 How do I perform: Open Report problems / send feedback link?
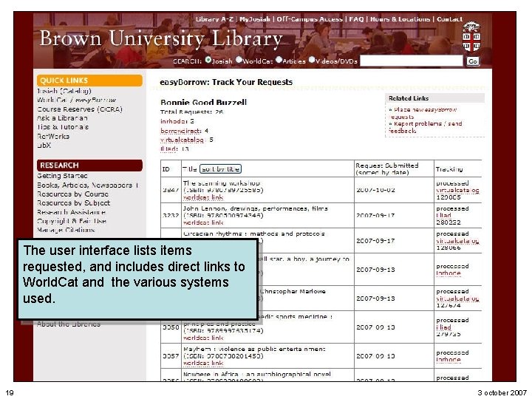426,127
